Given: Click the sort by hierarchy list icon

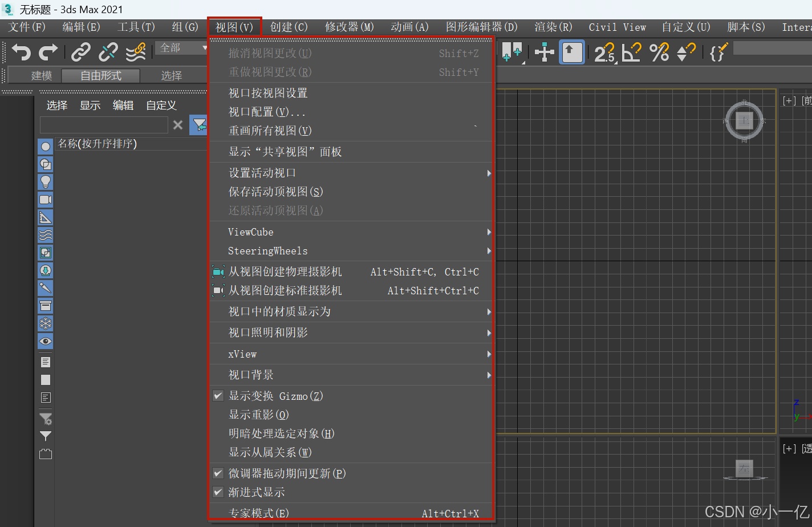Looking at the screenshot, I should tap(46, 362).
